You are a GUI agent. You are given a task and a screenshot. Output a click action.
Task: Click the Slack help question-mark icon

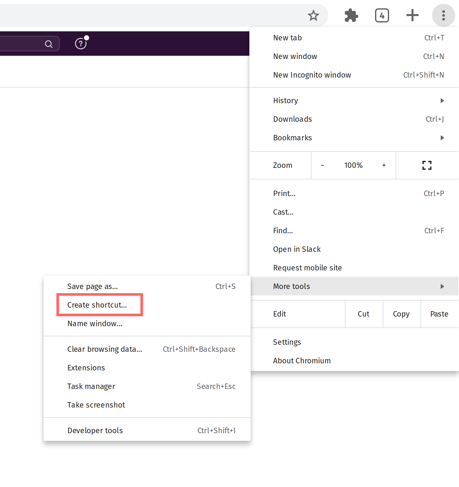[81, 44]
